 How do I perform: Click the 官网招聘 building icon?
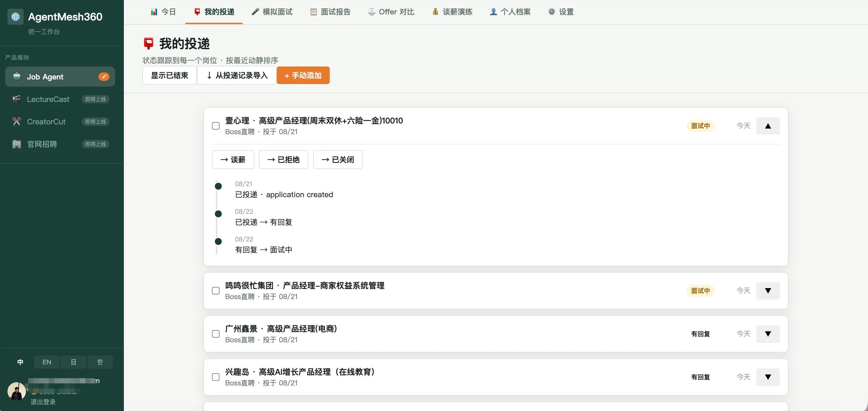[16, 144]
